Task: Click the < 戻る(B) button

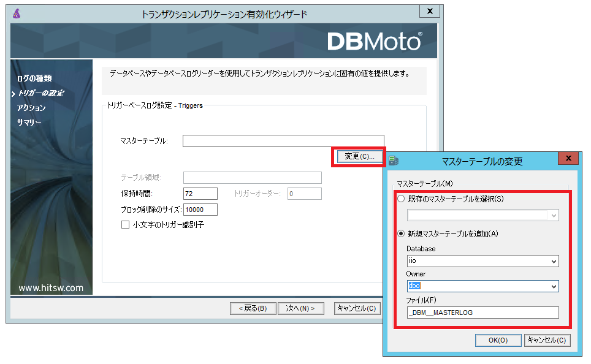Action: click(253, 308)
